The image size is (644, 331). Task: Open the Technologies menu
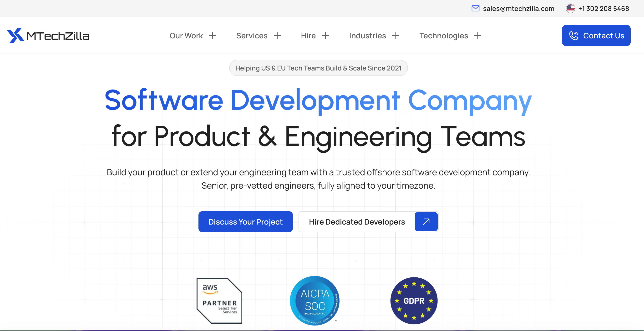pos(443,36)
